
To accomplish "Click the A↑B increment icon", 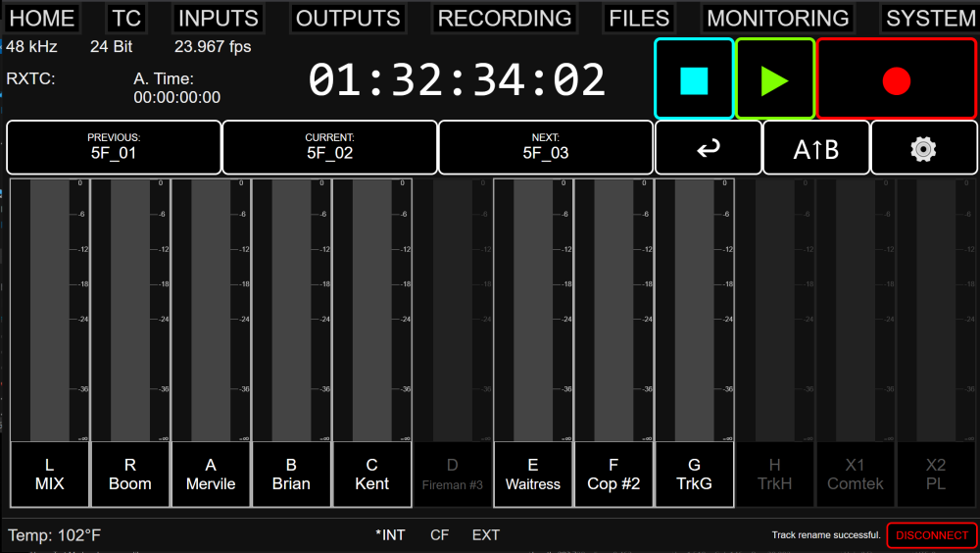I will coord(816,148).
